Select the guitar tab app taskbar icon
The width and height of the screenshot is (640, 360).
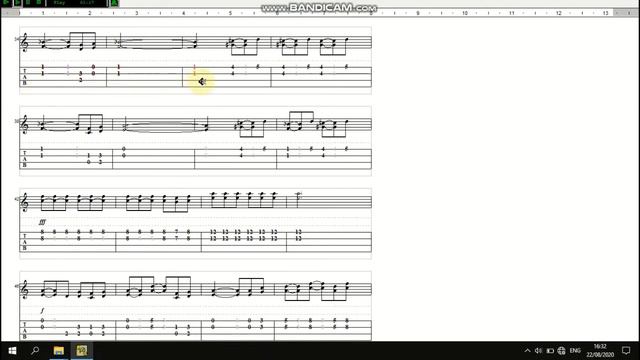[x=82, y=351]
